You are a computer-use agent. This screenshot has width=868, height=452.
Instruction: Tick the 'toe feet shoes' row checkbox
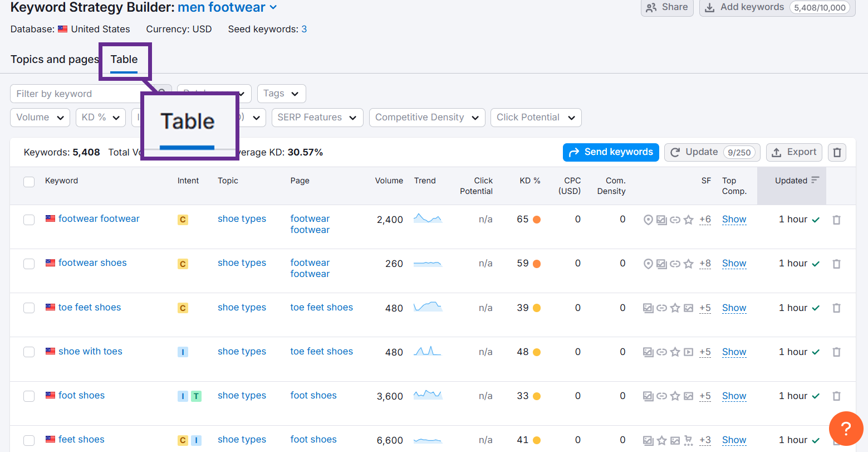(29, 308)
